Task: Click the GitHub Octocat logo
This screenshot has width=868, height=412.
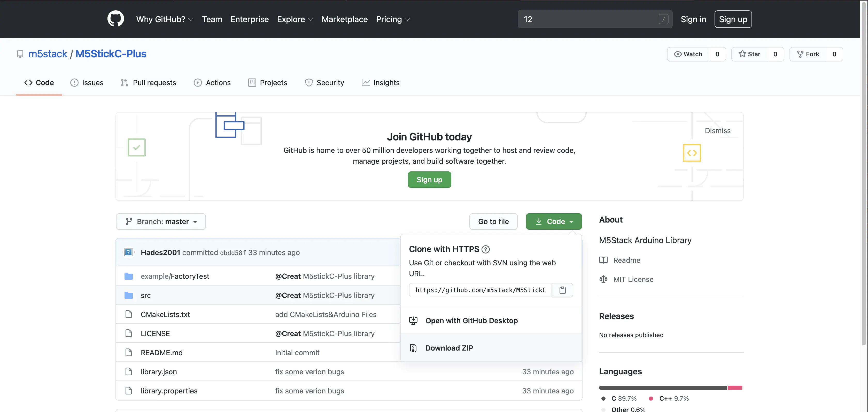Action: [115, 19]
